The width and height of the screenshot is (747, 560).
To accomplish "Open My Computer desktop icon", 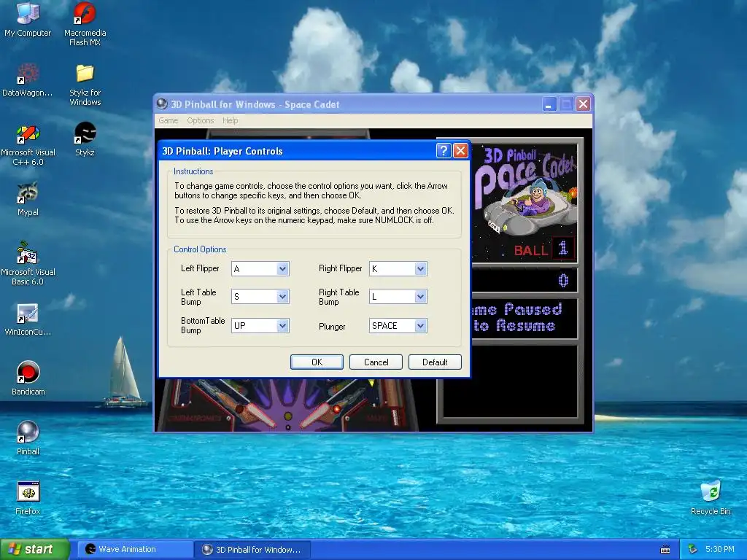I will point(28,19).
